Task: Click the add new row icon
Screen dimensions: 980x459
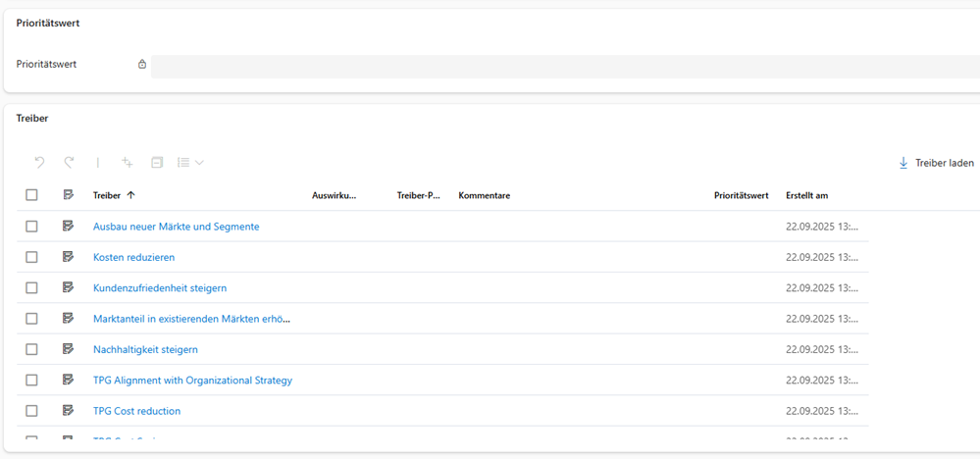Action: point(127,163)
